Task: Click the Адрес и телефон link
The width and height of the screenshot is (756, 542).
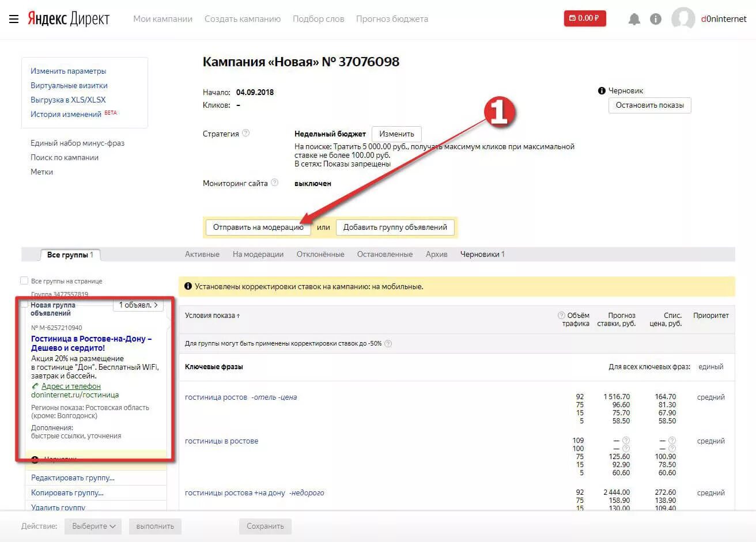Action: pos(71,386)
